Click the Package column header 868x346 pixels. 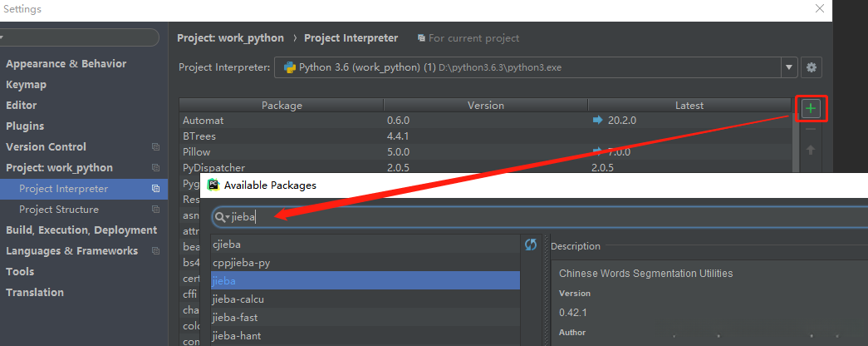(x=282, y=106)
